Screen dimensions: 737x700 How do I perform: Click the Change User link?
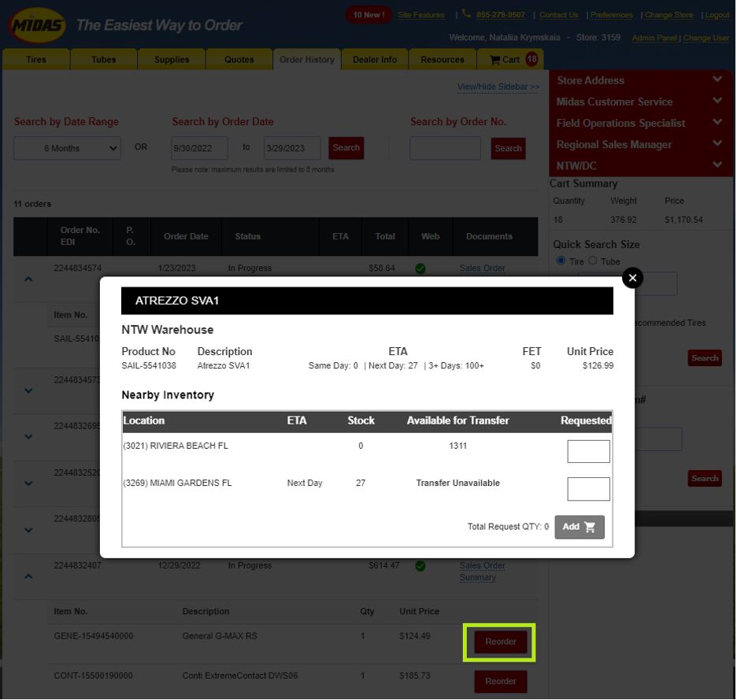click(x=706, y=38)
